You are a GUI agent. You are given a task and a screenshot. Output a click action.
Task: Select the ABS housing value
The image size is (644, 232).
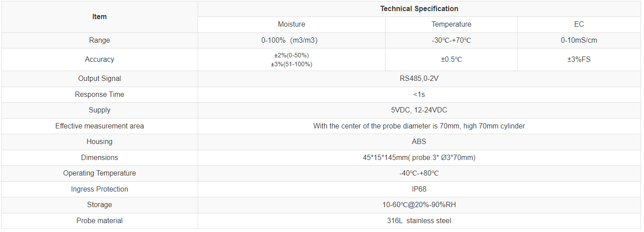[x=419, y=142]
